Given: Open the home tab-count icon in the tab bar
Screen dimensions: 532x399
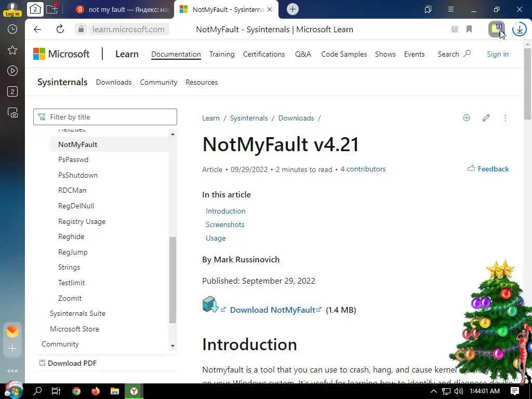Looking at the screenshot, I should (35, 9).
